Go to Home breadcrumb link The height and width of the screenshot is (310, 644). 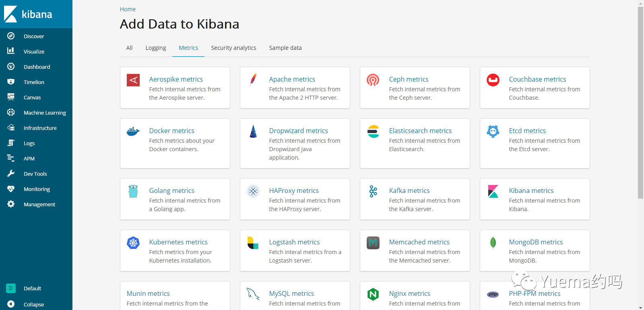[x=128, y=9]
